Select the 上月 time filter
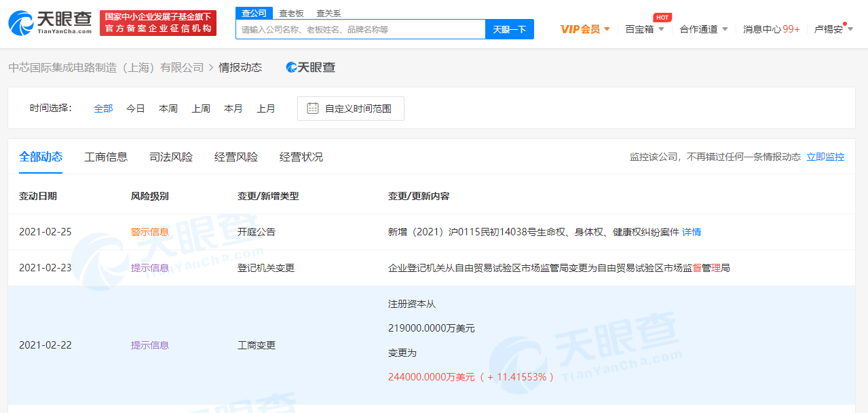The image size is (868, 413). pyautogui.click(x=266, y=109)
